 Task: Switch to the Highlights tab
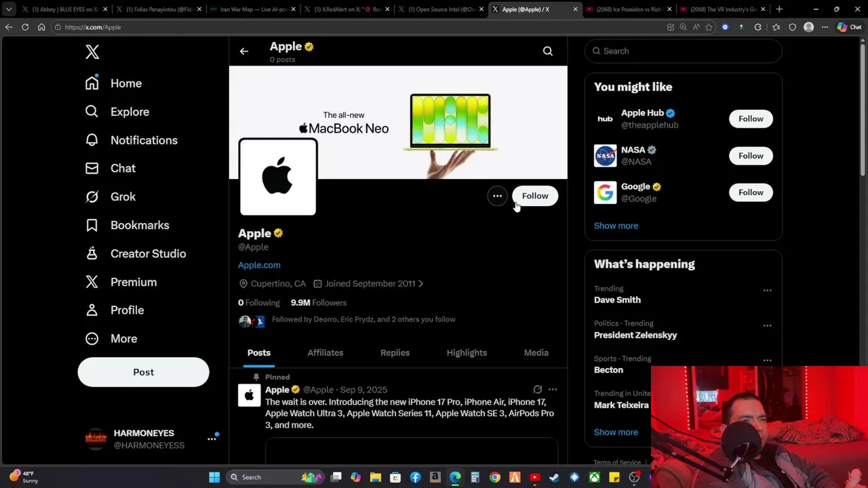click(x=467, y=352)
